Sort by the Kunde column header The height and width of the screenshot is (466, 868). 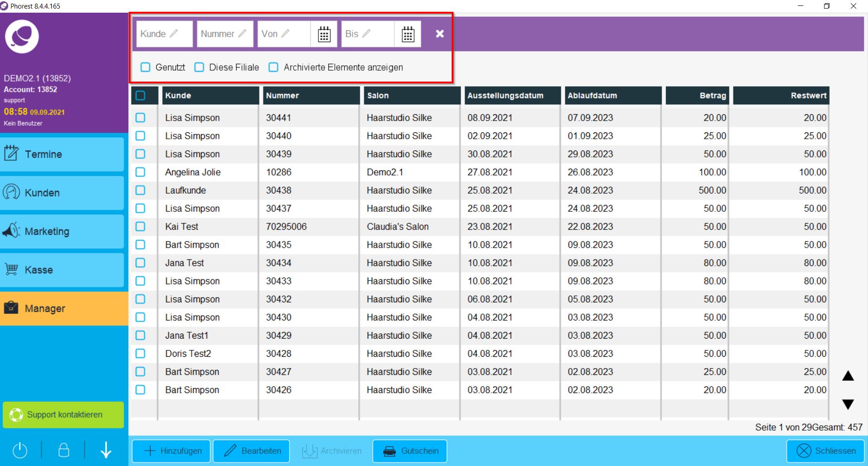[x=210, y=96]
